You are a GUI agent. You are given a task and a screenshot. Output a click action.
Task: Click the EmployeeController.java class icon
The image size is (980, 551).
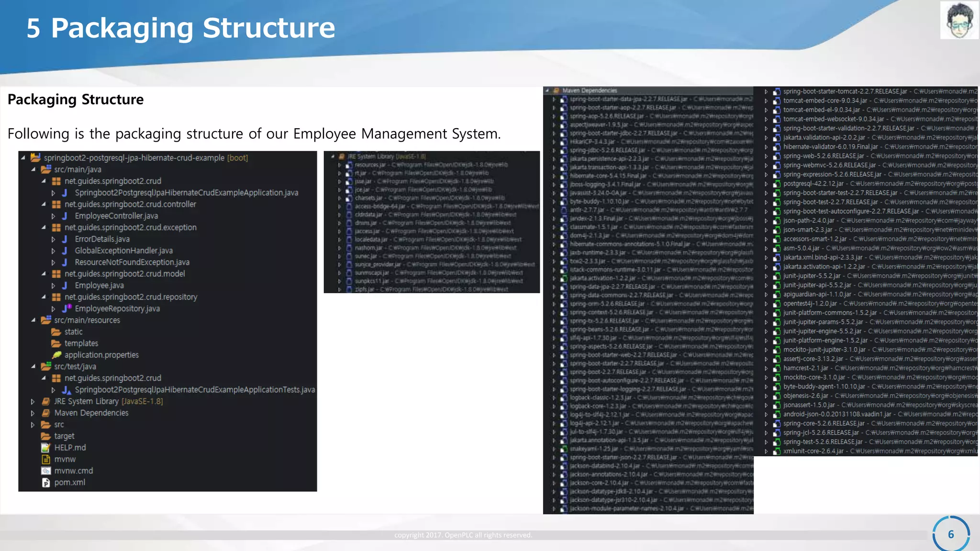point(65,216)
